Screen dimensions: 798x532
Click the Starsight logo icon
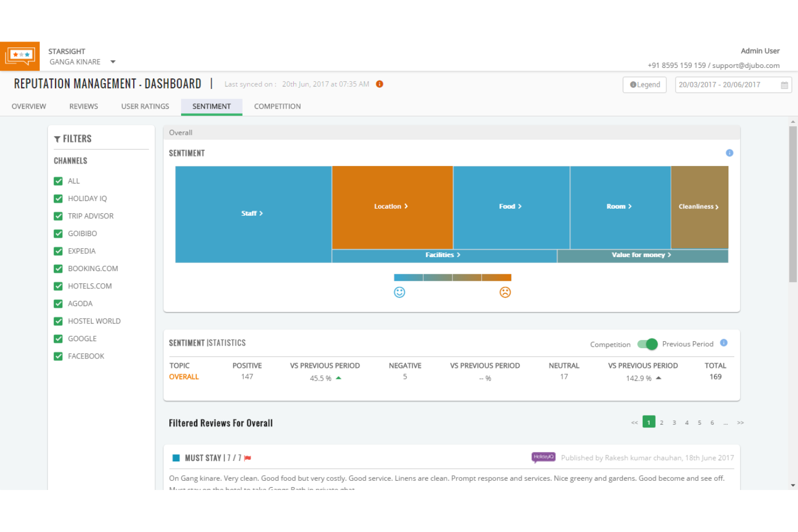coord(20,56)
